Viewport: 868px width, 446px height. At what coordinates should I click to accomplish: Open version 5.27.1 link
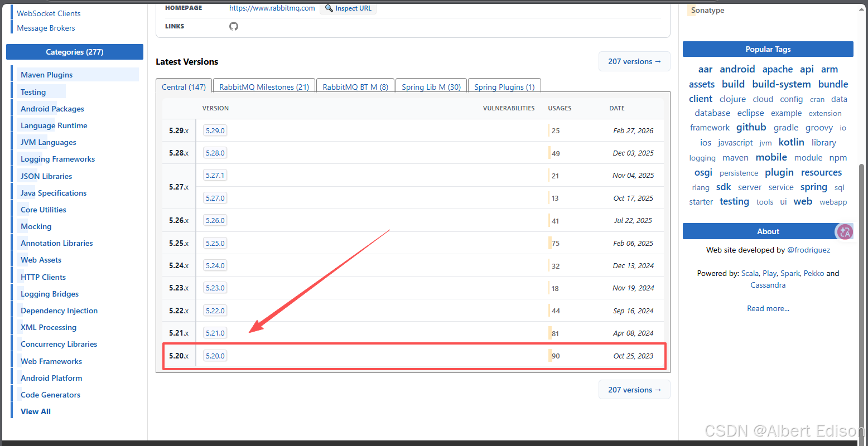215,175
